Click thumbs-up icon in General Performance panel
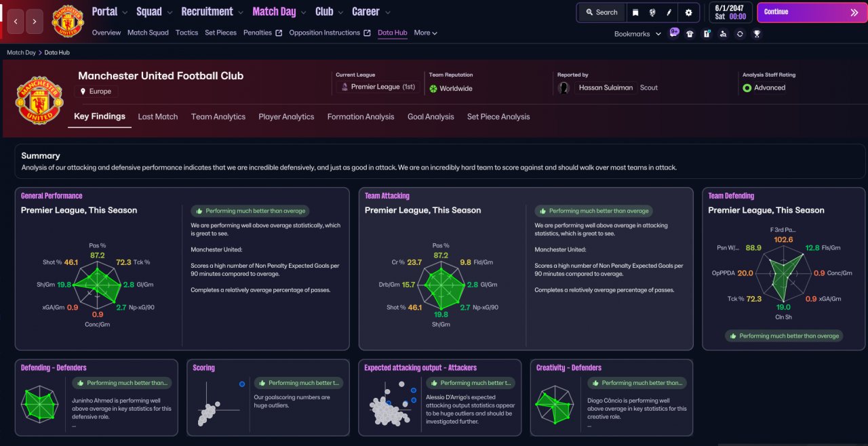 (x=200, y=211)
